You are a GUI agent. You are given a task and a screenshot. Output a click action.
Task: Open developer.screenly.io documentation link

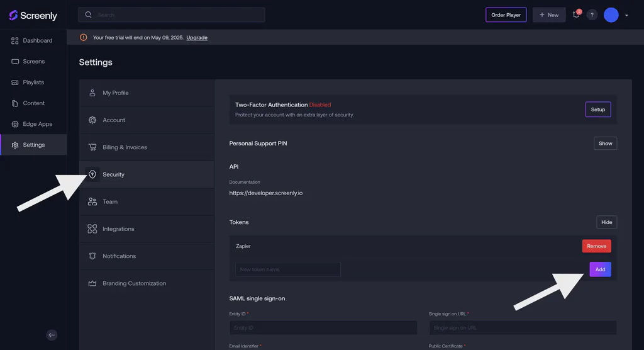coord(266,193)
